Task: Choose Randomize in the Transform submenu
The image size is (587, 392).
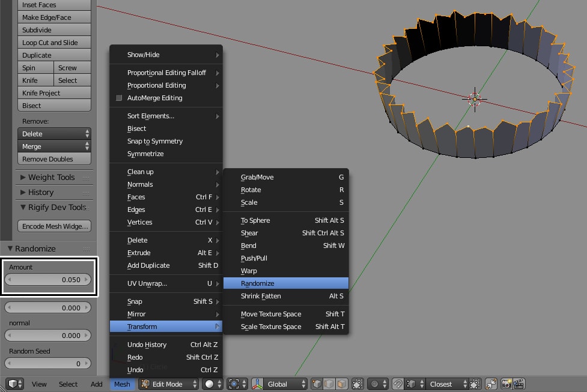Action: (286, 283)
